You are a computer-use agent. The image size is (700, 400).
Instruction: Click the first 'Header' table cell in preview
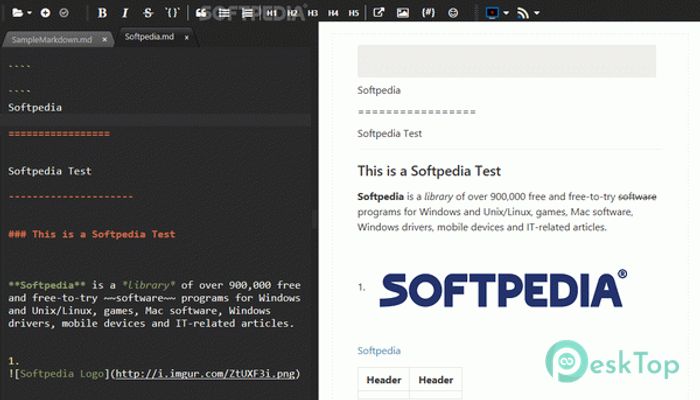(x=383, y=379)
